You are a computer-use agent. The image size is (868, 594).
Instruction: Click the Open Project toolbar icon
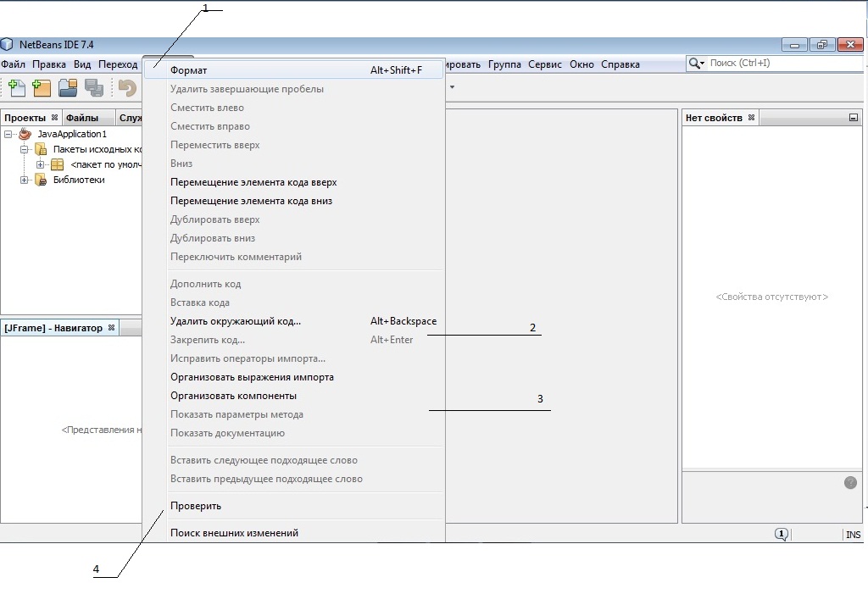(x=68, y=88)
